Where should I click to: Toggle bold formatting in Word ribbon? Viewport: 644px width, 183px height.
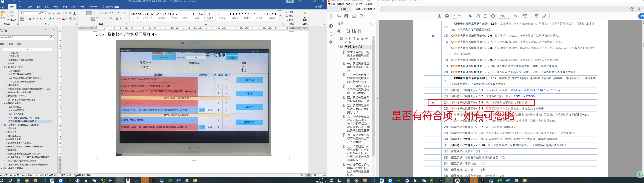pyautogui.click(x=22, y=19)
